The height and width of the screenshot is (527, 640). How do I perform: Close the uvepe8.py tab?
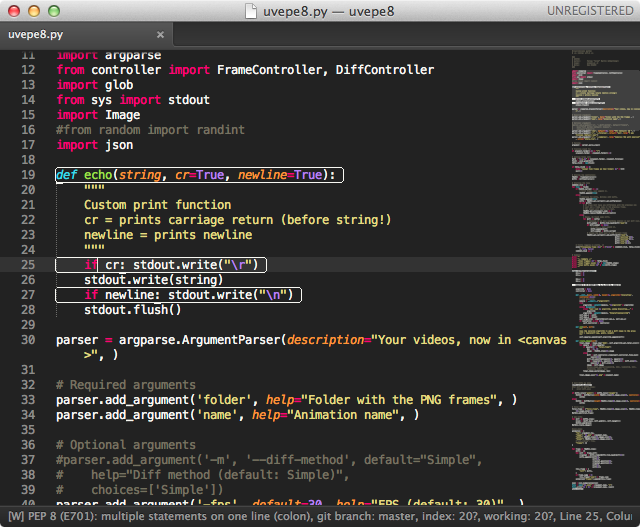(160, 35)
